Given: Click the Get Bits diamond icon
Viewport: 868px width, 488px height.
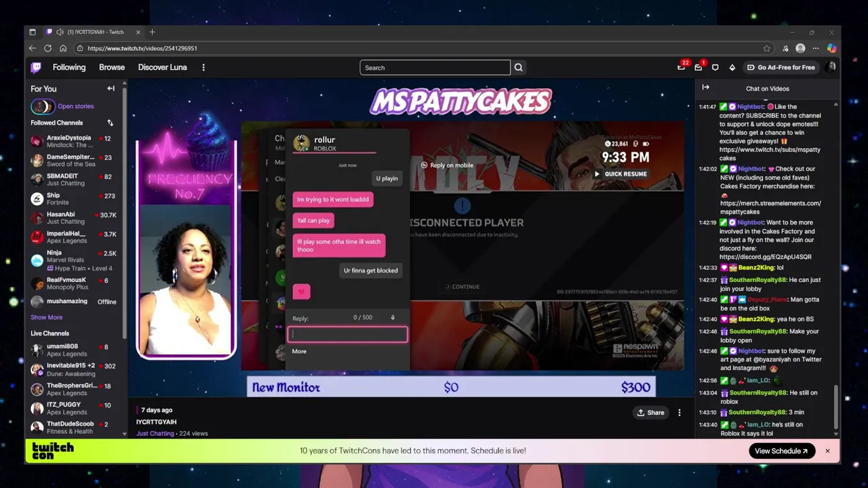Looking at the screenshot, I should click(x=732, y=67).
